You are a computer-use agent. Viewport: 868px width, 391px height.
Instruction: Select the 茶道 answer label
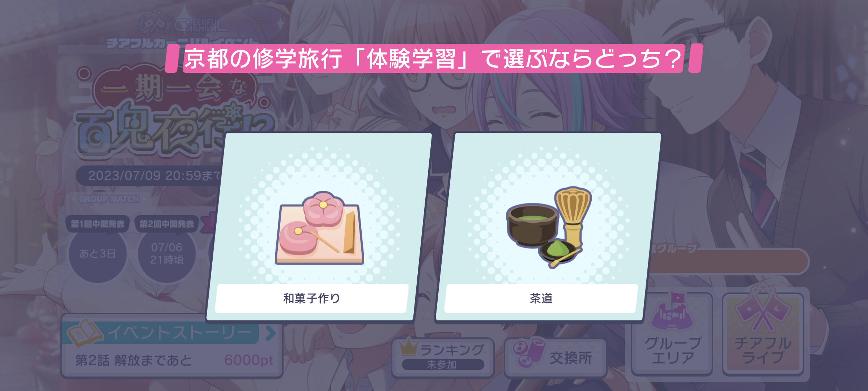[541, 298]
